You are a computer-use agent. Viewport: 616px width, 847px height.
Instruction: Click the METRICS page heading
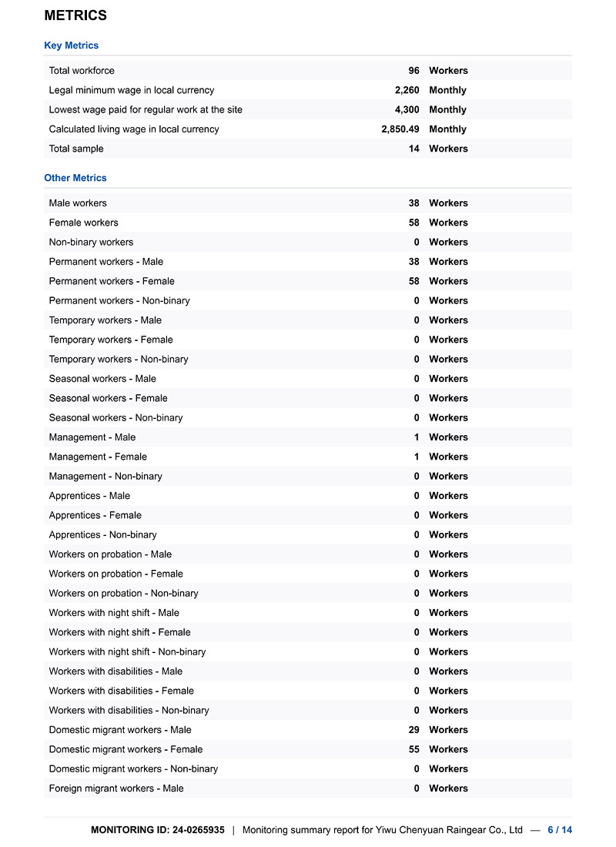click(x=75, y=15)
